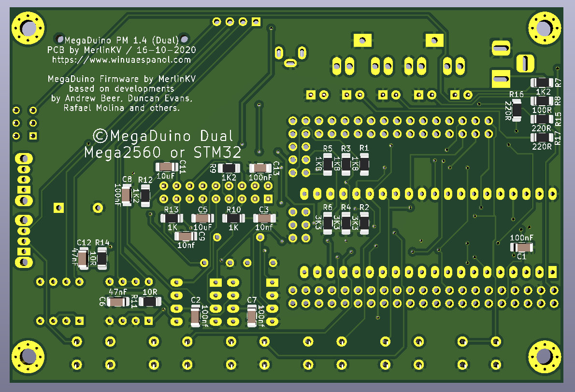Pick the C1 100nF capacitor
The height and width of the screenshot is (392, 575).
[521, 247]
